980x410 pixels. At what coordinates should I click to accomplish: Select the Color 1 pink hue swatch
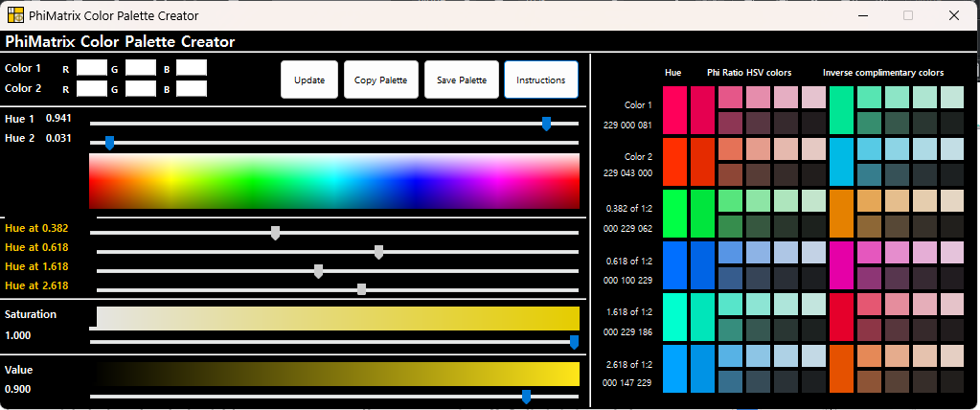pyautogui.click(x=673, y=109)
